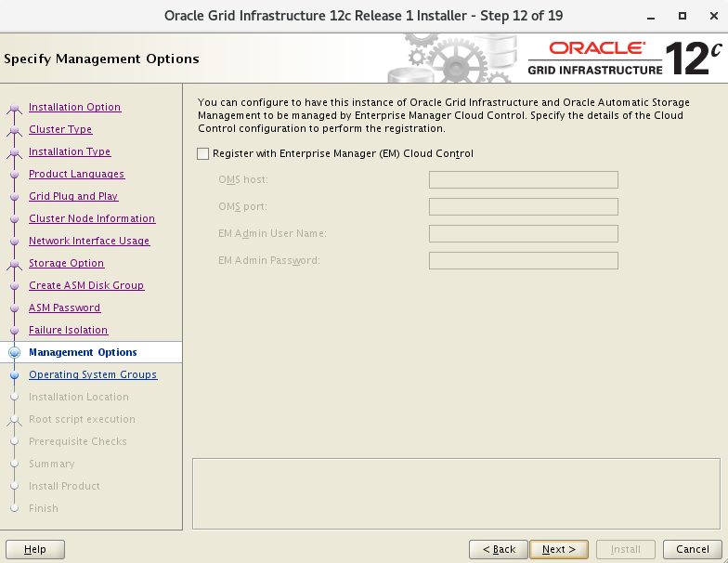The width and height of the screenshot is (728, 563).
Task: Select the Management Options step
Action: 83,352
